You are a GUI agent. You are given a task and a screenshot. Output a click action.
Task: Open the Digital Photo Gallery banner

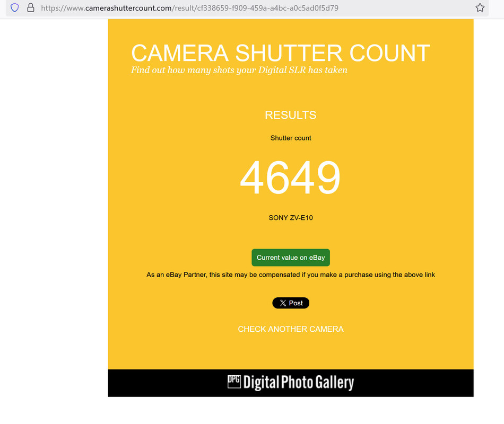[291, 383]
